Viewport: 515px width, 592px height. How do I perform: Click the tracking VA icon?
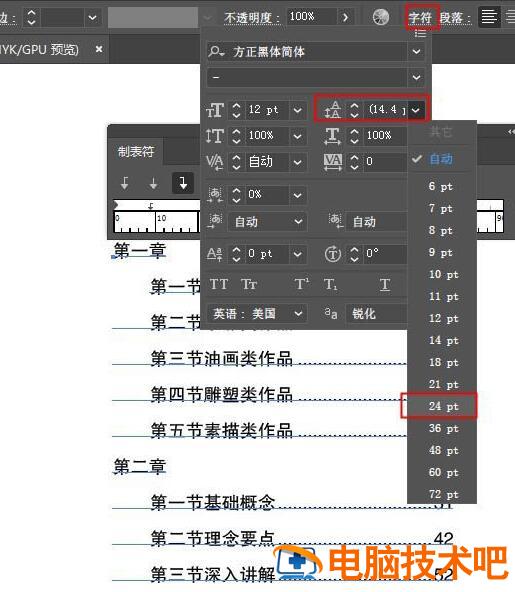click(333, 162)
